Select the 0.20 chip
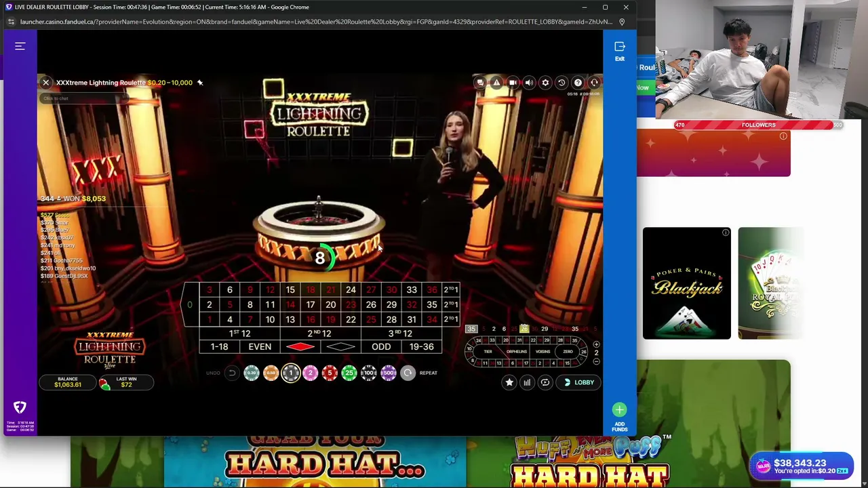The width and height of the screenshot is (868, 488). (x=252, y=373)
